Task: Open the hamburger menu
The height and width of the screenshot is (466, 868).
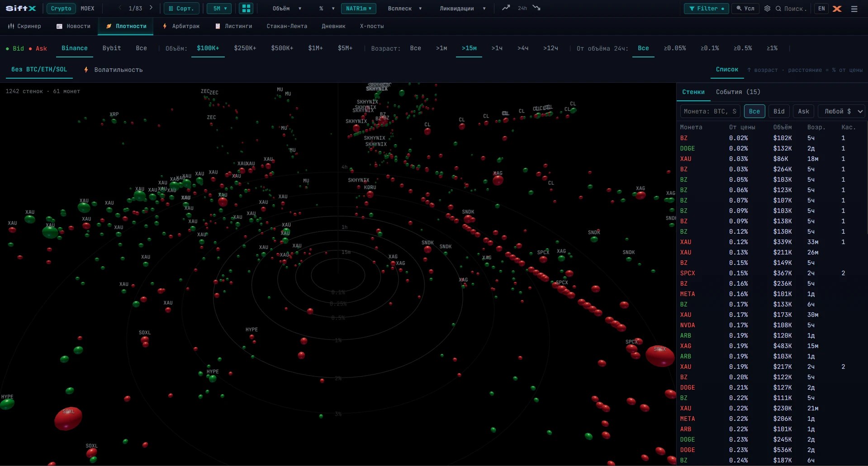Action: [x=854, y=9]
